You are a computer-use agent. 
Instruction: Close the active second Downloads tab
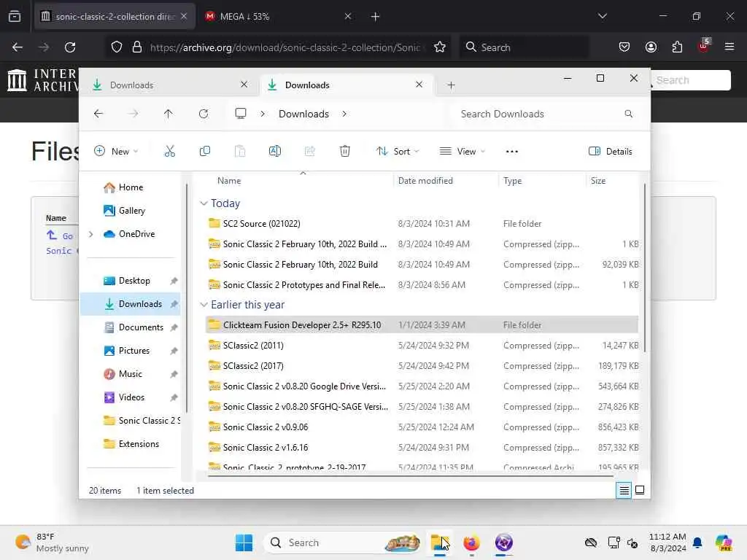tap(419, 85)
